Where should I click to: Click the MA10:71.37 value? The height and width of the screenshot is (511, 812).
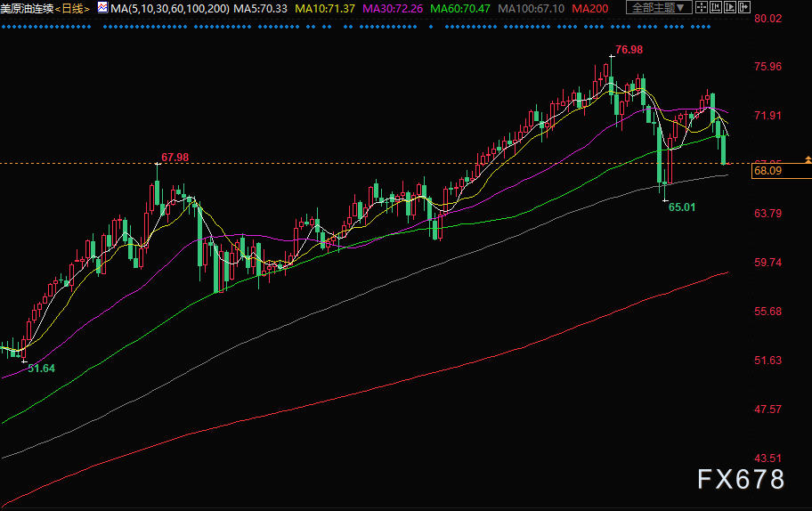[x=325, y=9]
